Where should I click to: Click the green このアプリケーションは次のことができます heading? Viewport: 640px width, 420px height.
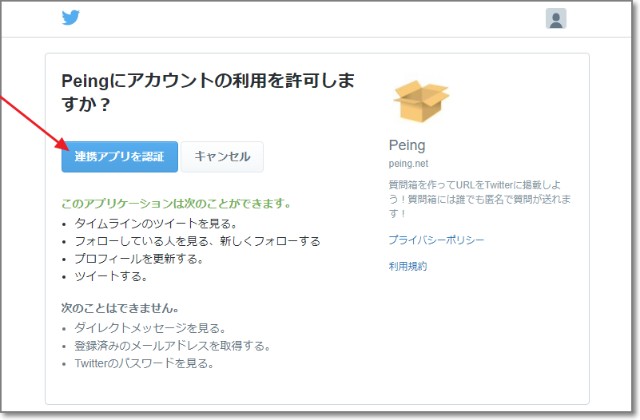(x=176, y=204)
